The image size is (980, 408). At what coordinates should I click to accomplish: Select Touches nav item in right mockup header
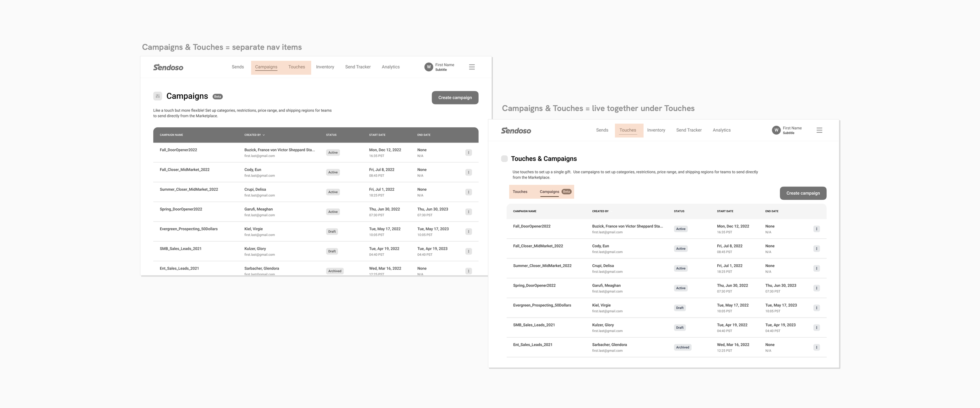[x=628, y=130]
